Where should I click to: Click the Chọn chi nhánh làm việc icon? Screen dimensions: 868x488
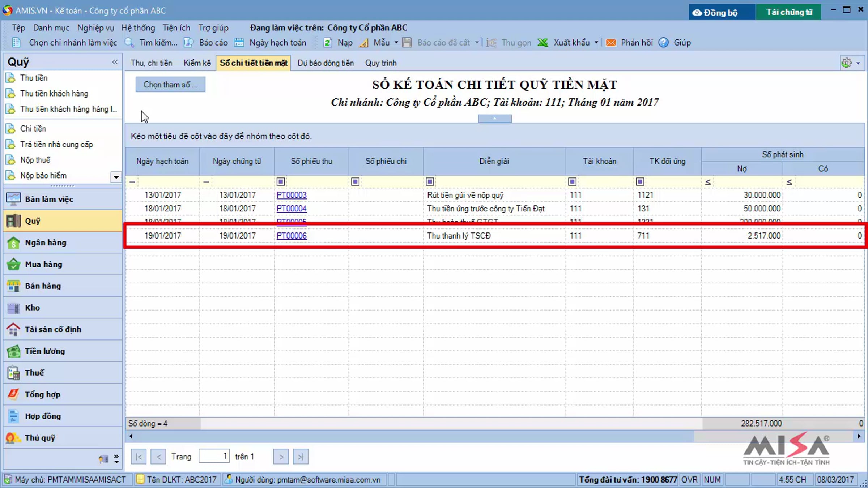[16, 43]
